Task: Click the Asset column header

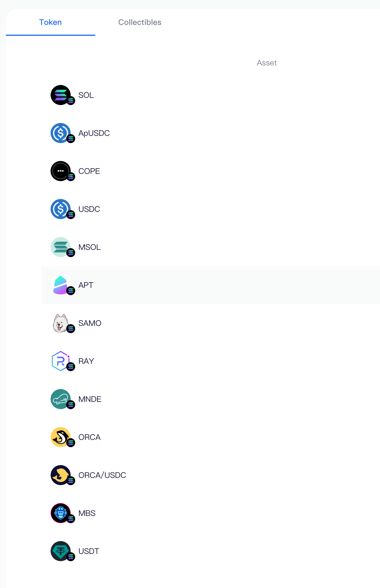Action: (267, 63)
